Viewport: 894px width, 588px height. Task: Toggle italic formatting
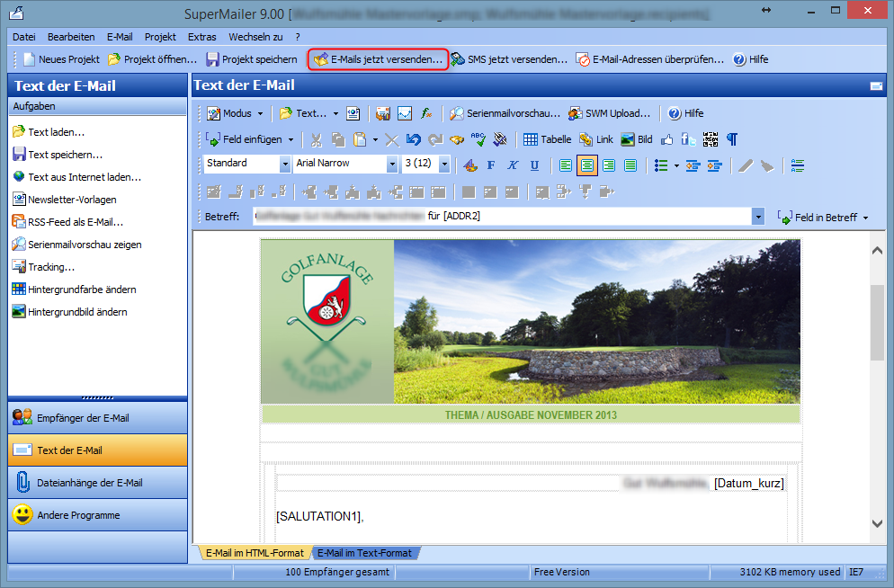(x=513, y=165)
